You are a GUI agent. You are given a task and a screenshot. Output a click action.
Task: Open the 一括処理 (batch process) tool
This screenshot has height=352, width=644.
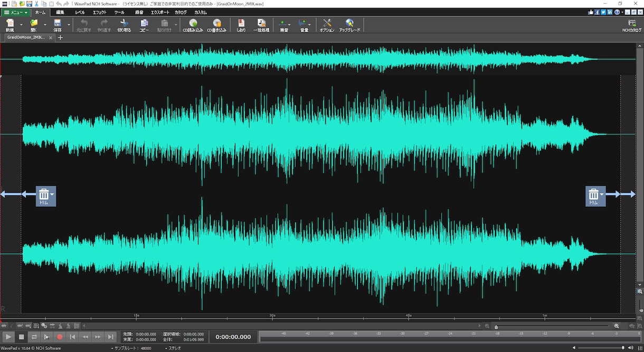(x=261, y=25)
